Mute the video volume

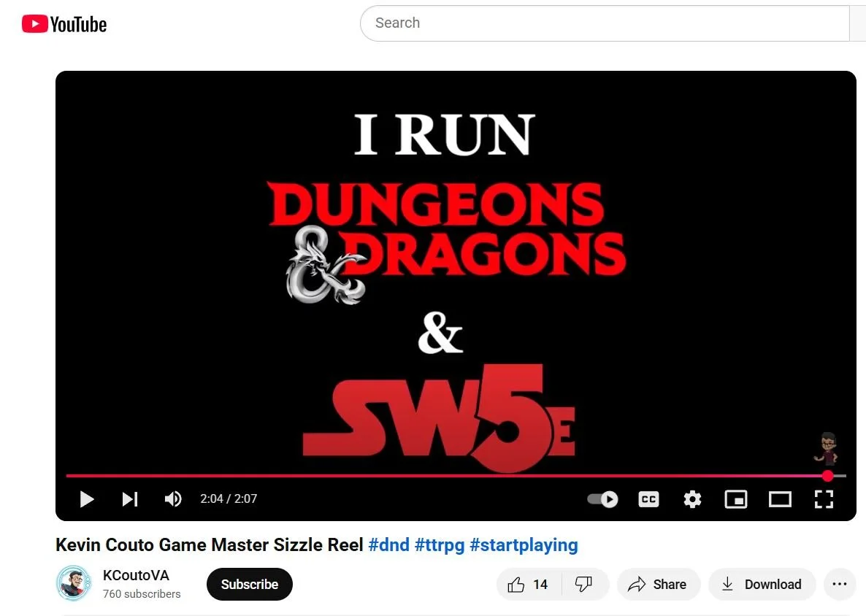pyautogui.click(x=173, y=499)
